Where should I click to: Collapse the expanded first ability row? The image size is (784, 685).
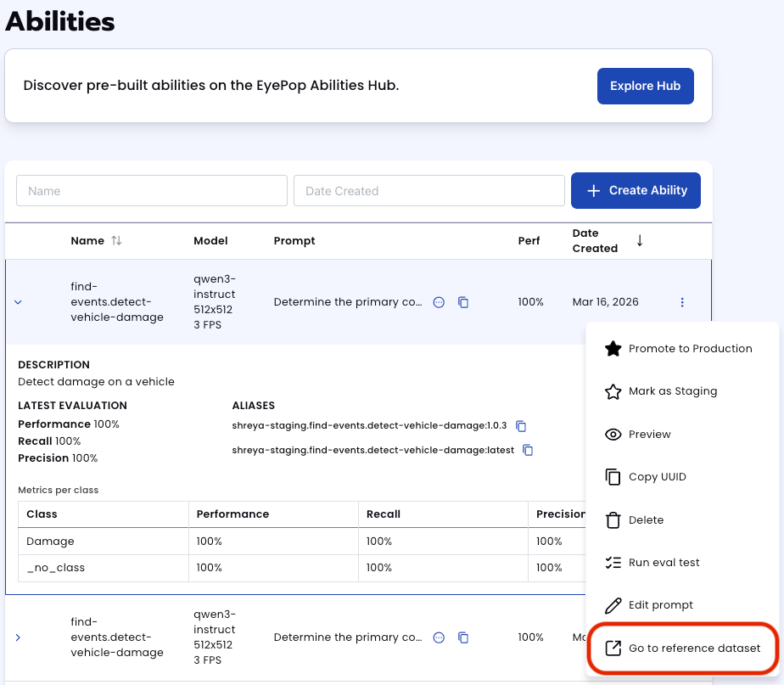[x=18, y=302]
